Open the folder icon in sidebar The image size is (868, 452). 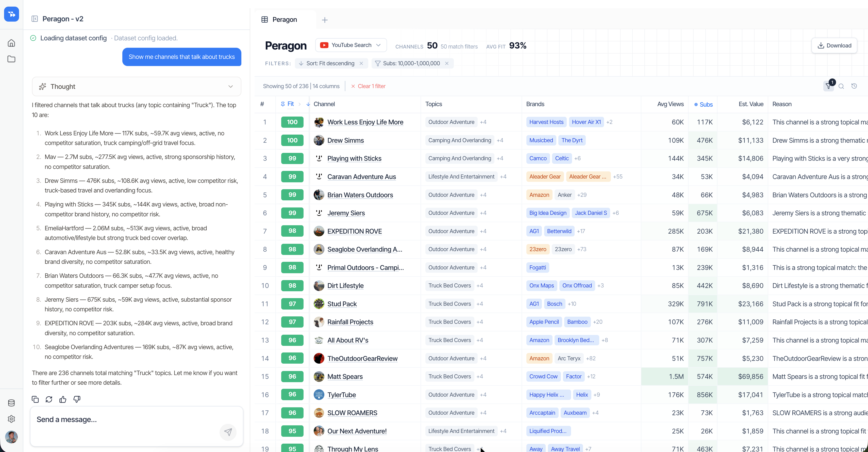(11, 59)
